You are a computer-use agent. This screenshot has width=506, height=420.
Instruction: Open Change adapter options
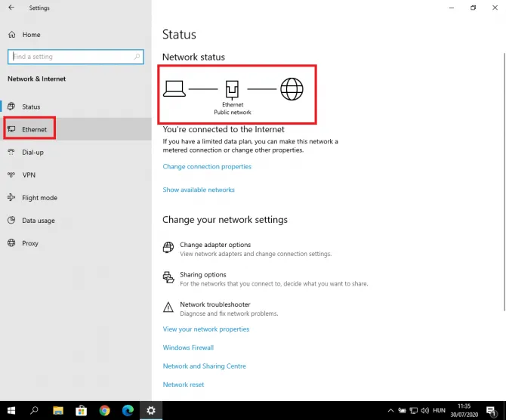point(214,245)
